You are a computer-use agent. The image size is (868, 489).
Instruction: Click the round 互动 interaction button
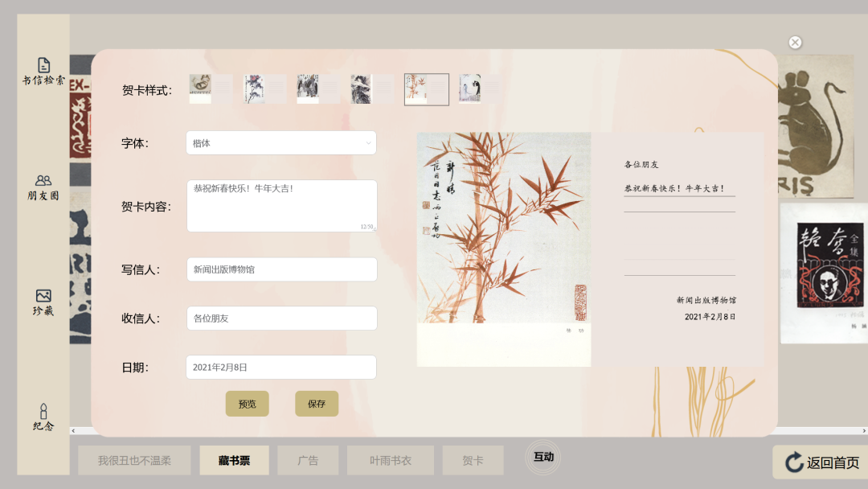(543, 457)
